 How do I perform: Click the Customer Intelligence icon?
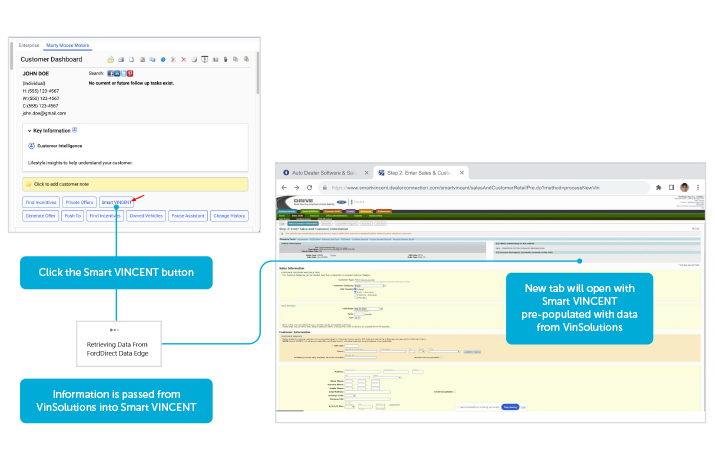pyautogui.click(x=31, y=146)
